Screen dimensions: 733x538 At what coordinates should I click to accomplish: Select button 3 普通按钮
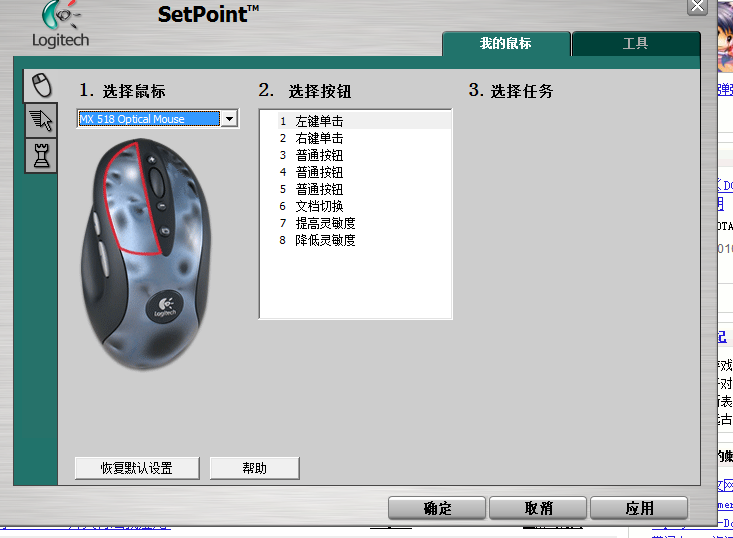tap(364, 155)
